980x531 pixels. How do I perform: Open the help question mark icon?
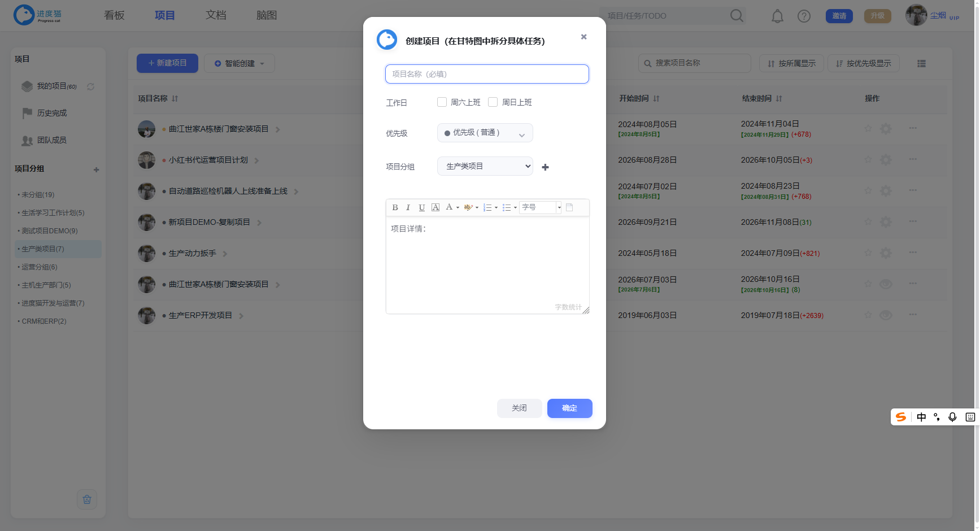[x=804, y=16]
